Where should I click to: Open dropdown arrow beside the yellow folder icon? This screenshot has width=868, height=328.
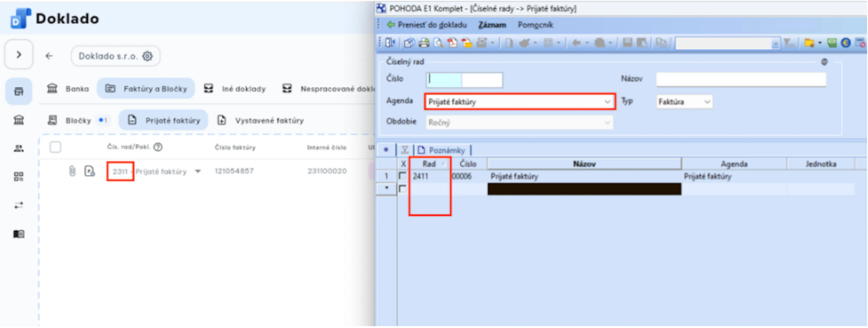pyautogui.click(x=819, y=43)
